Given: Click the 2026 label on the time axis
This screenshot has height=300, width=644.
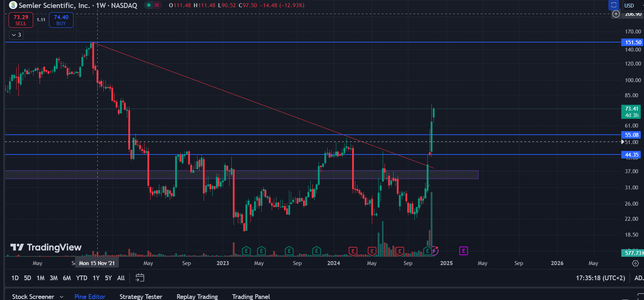Looking at the screenshot, I should point(557,263).
